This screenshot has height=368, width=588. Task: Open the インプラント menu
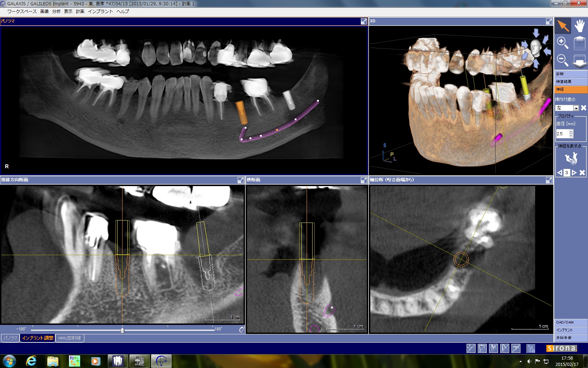pyautogui.click(x=100, y=12)
